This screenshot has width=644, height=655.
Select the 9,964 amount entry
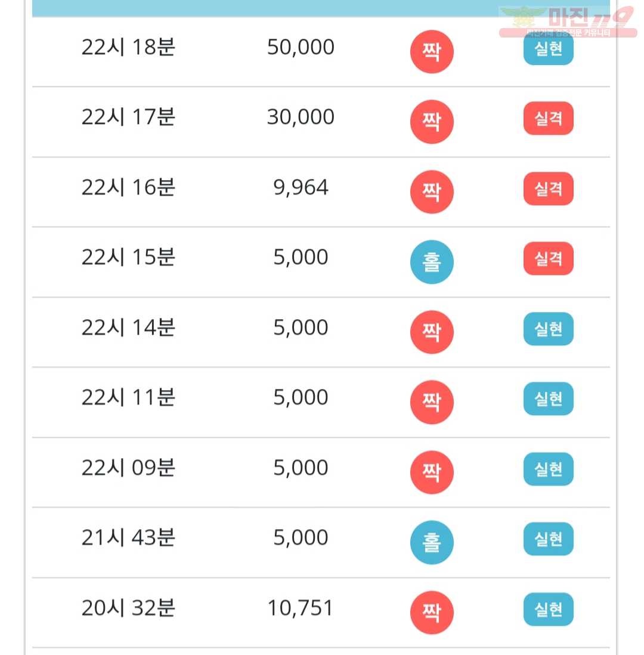click(301, 187)
